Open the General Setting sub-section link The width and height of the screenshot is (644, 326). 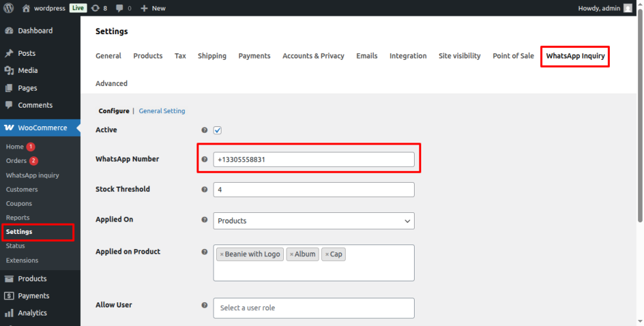[162, 111]
